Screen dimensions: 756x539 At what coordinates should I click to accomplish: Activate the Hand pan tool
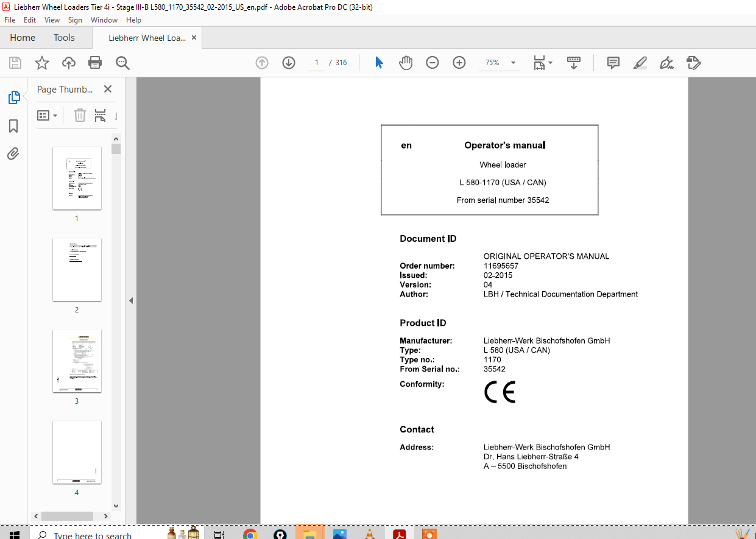[406, 63]
